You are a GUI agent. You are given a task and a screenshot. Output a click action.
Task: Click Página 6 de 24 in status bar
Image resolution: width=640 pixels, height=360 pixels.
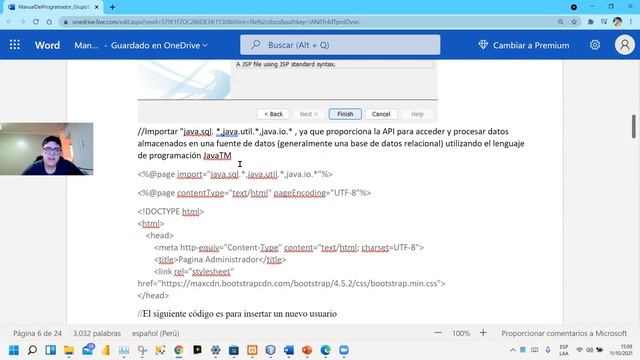pos(37,333)
